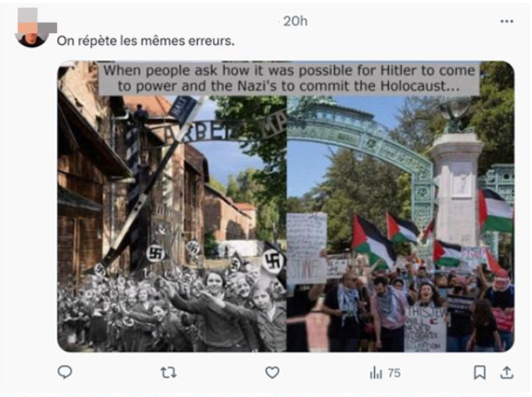Open the attached image in full view

(285, 206)
